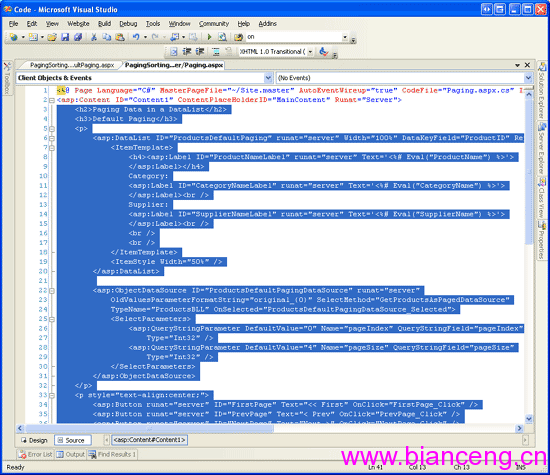This screenshot has width=550, height=475.
Task: Open the Toolbox side panel
Action: tap(7, 78)
